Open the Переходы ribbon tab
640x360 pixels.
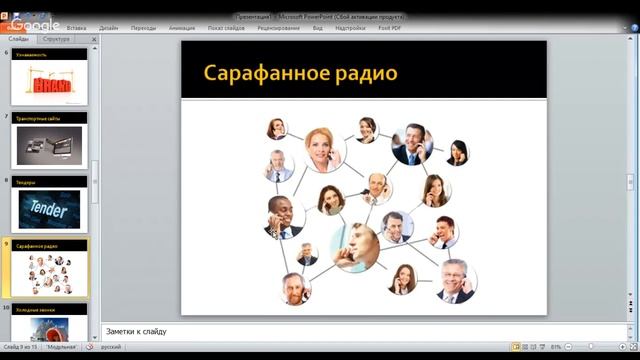143,28
